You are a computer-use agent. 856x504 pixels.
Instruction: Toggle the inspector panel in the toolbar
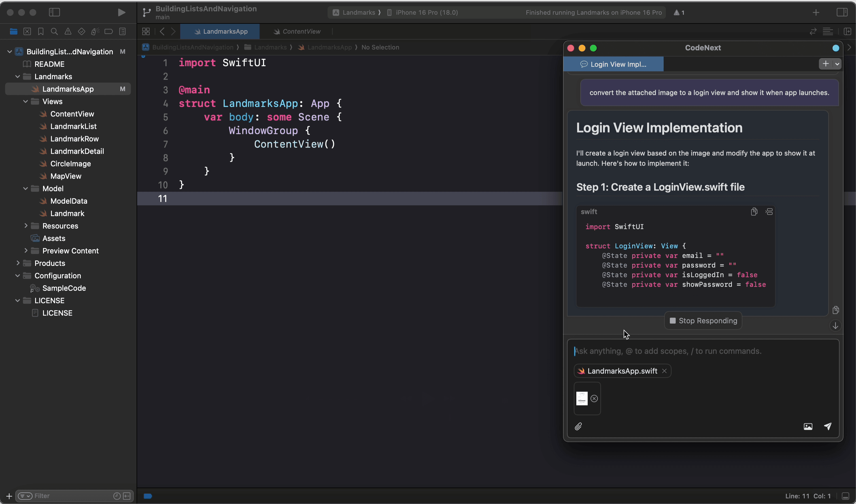[842, 12]
